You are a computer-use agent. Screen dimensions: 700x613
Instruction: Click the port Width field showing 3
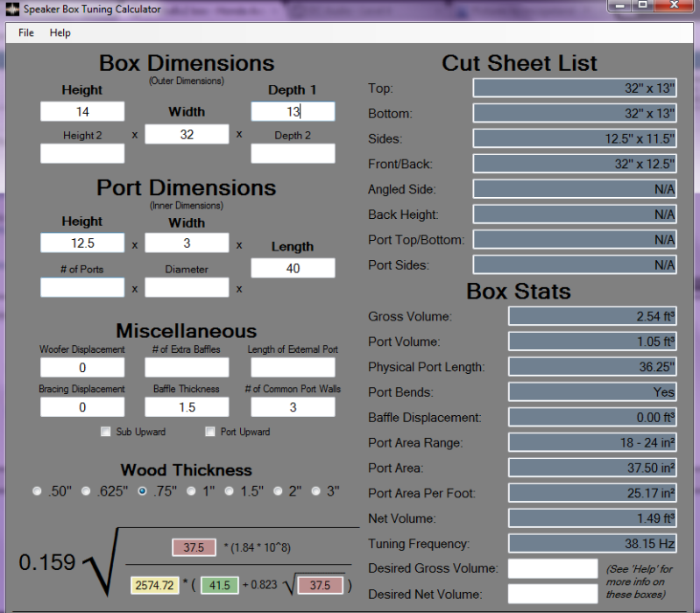(187, 243)
